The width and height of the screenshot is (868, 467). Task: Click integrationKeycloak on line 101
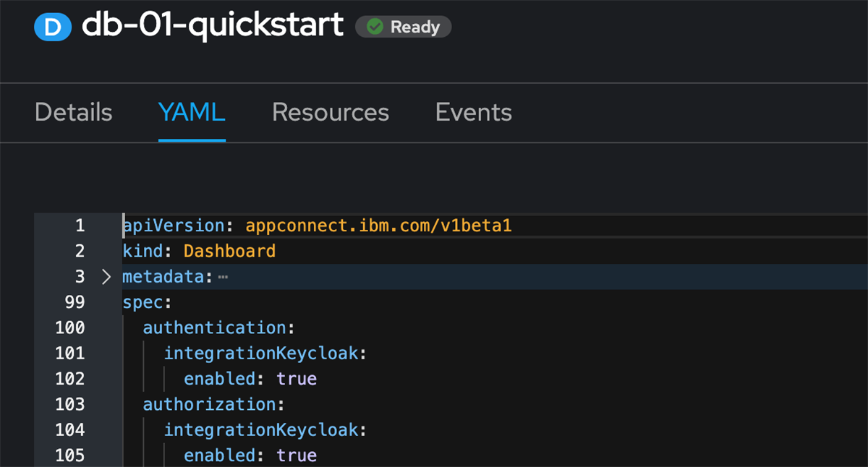[261, 353]
